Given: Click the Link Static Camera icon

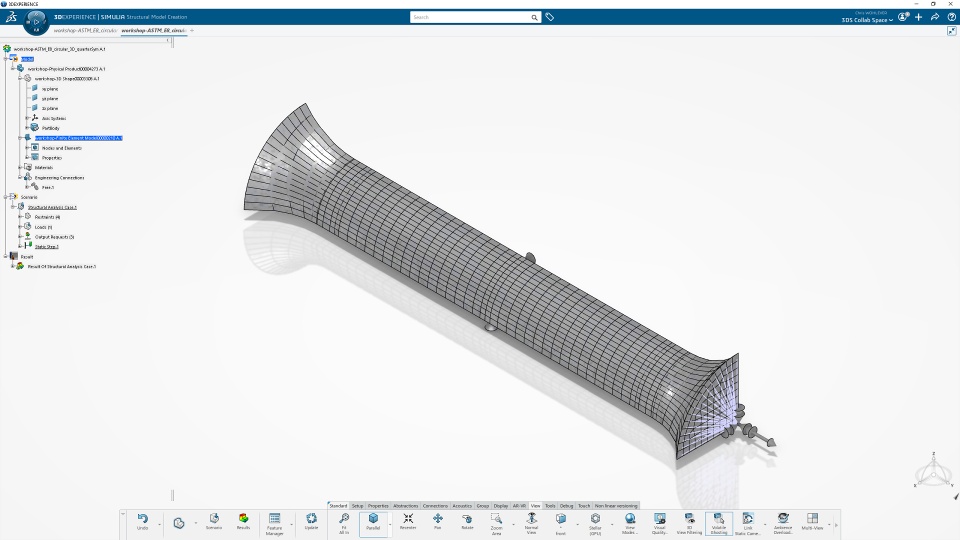Looking at the screenshot, I should coord(748,519).
